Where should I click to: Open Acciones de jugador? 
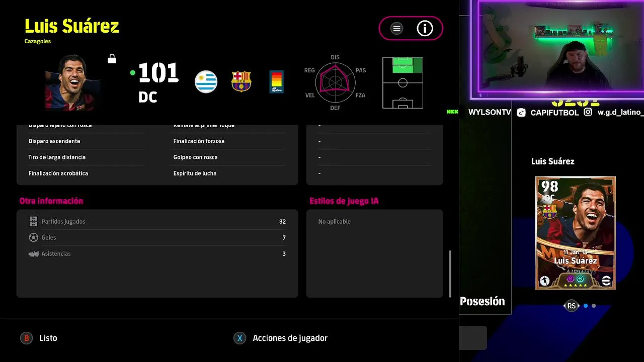(290, 338)
